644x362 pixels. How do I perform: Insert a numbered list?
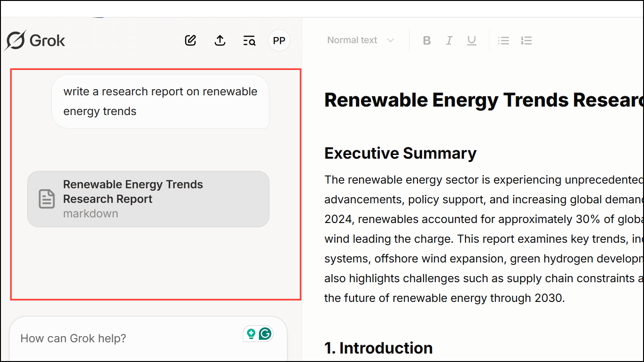(526, 41)
